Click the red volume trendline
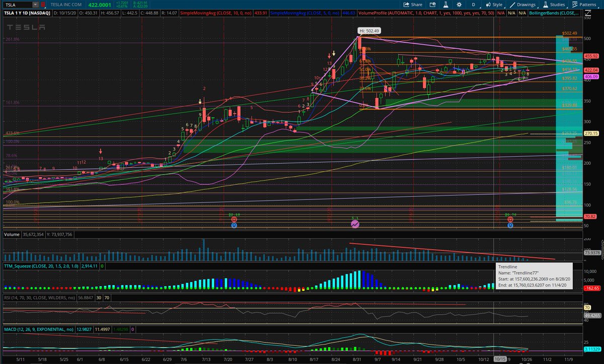The height and width of the screenshot is (364, 604). (452, 251)
